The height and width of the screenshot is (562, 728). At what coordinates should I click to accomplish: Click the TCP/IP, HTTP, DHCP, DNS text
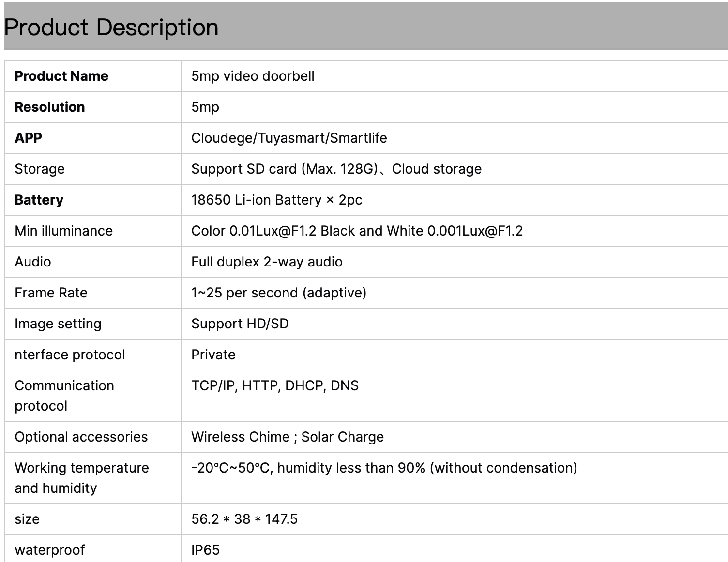[x=275, y=385]
